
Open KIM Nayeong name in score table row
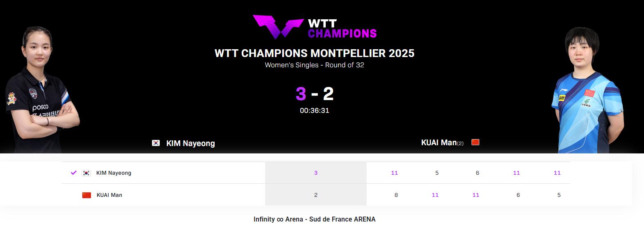pos(114,173)
